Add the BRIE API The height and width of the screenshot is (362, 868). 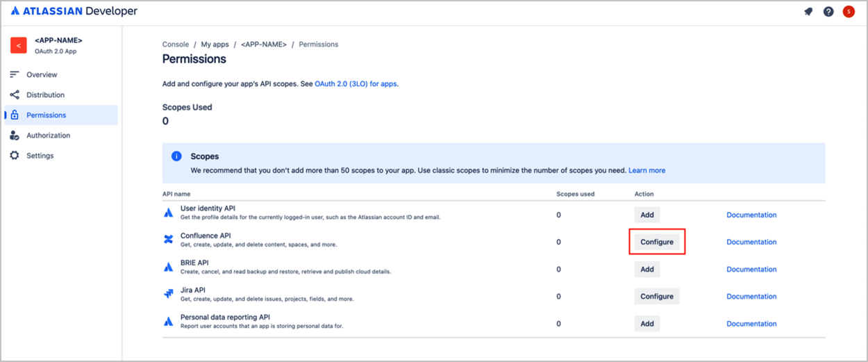coord(647,269)
